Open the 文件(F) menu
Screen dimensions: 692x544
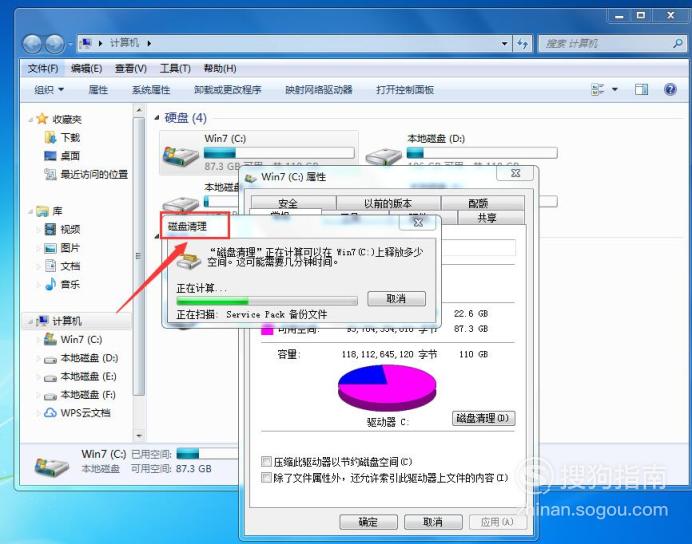(x=43, y=68)
